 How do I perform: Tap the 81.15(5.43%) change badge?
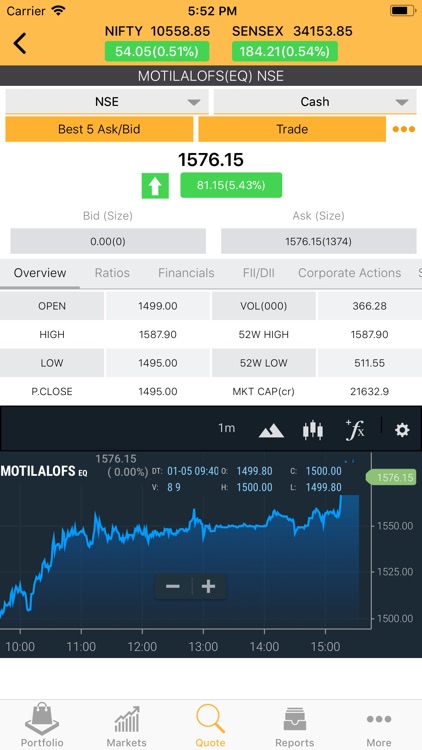231,185
